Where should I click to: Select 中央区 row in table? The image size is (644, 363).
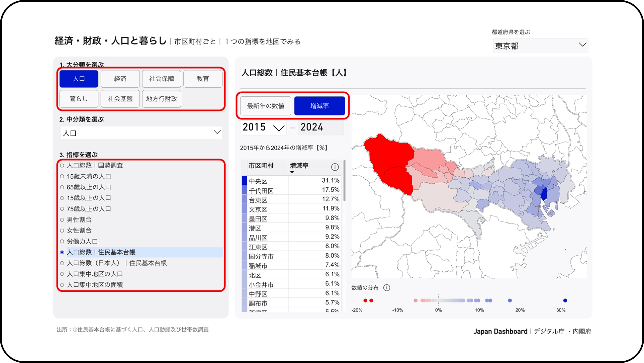291,181
